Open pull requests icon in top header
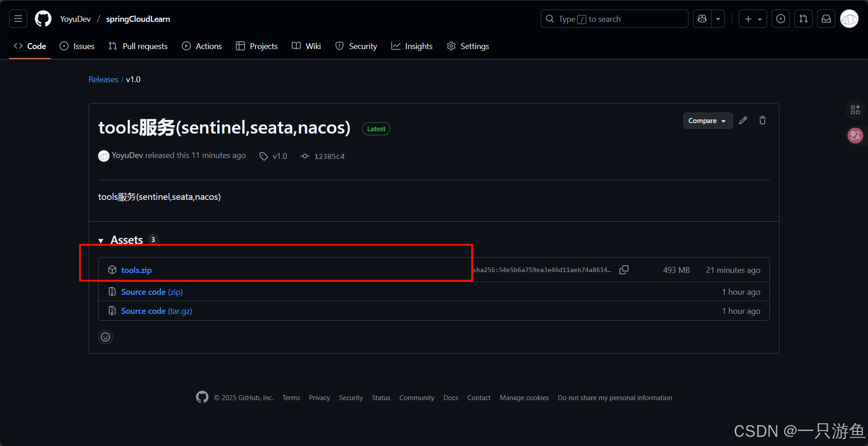This screenshot has width=868, height=446. coord(803,19)
